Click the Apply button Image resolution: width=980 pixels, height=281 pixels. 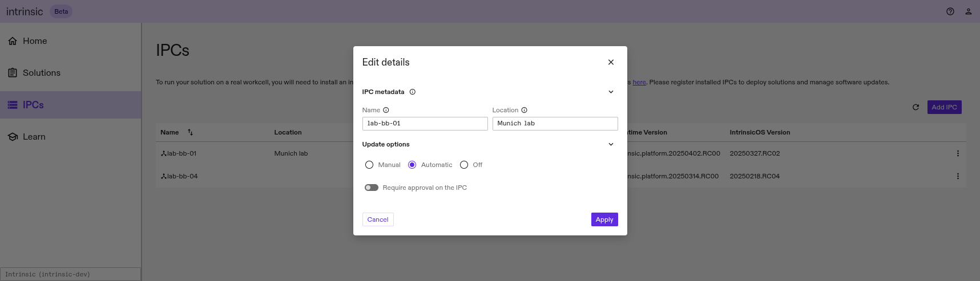(604, 219)
